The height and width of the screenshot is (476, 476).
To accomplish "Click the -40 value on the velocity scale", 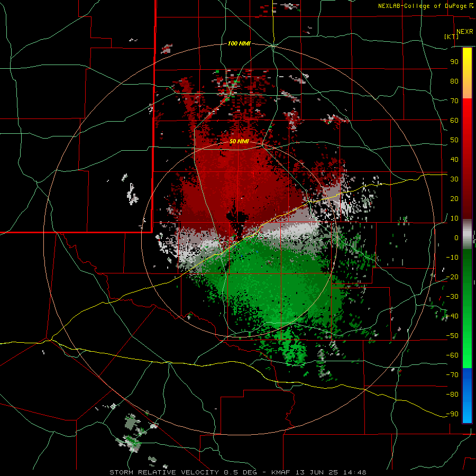I will click(452, 316).
